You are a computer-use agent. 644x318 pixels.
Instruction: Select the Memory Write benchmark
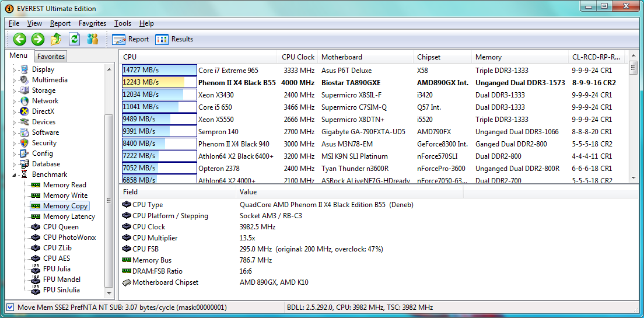tap(65, 195)
